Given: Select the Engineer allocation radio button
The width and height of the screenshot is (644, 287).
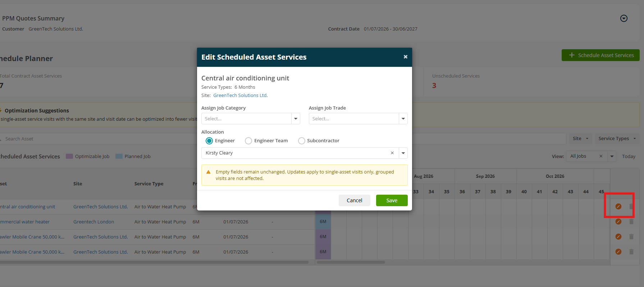Looking at the screenshot, I should (x=209, y=141).
